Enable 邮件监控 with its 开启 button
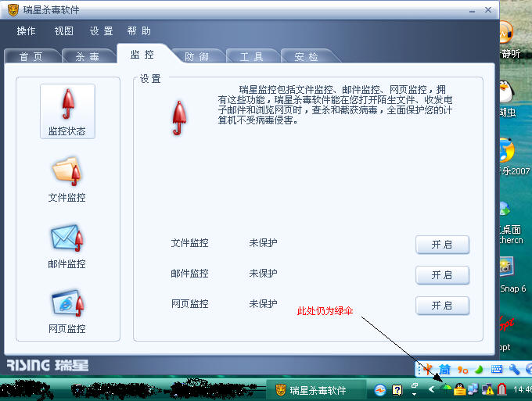The height and width of the screenshot is (401, 532). [x=443, y=275]
